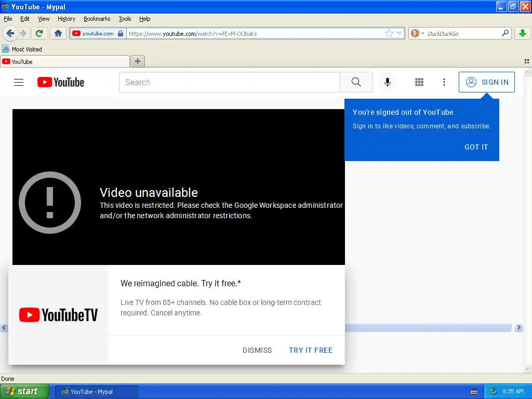
Task: Open the History menu
Action: pos(66,19)
